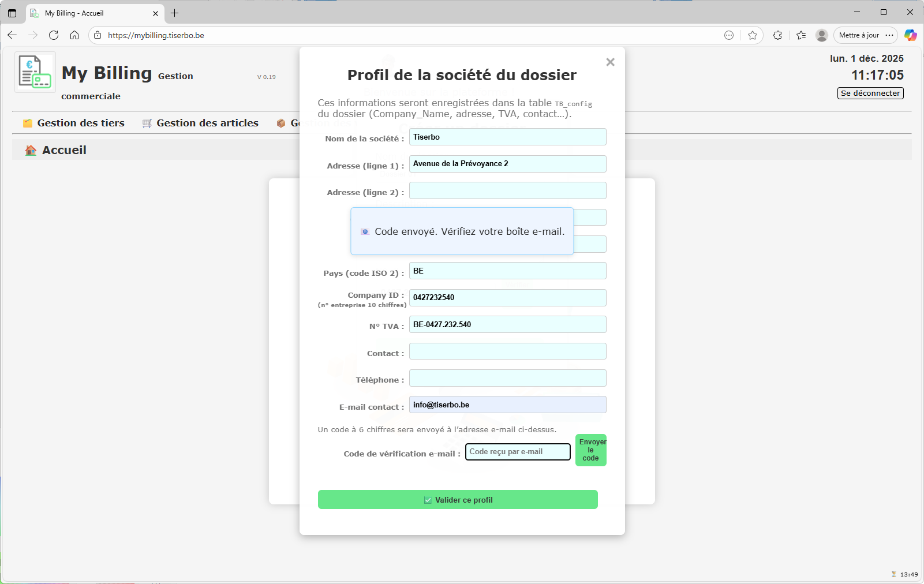Viewport: 924px width, 584px height.
Task: Open the browser profile avatar
Action: (x=821, y=35)
